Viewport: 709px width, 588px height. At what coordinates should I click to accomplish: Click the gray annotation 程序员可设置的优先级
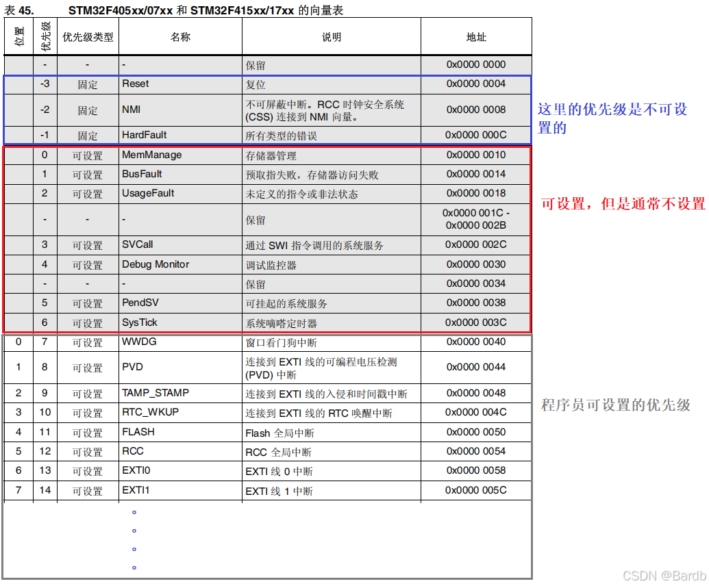[x=616, y=405]
